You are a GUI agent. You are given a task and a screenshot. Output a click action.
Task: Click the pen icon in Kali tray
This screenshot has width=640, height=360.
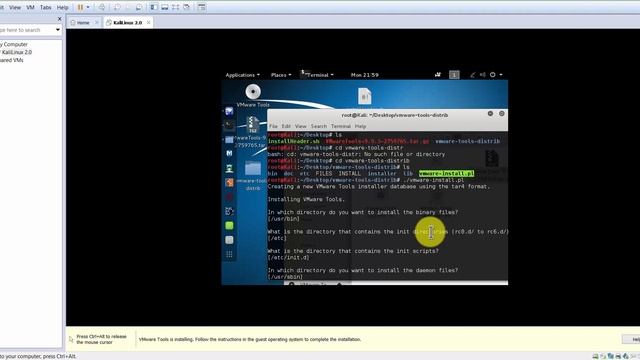click(472, 75)
